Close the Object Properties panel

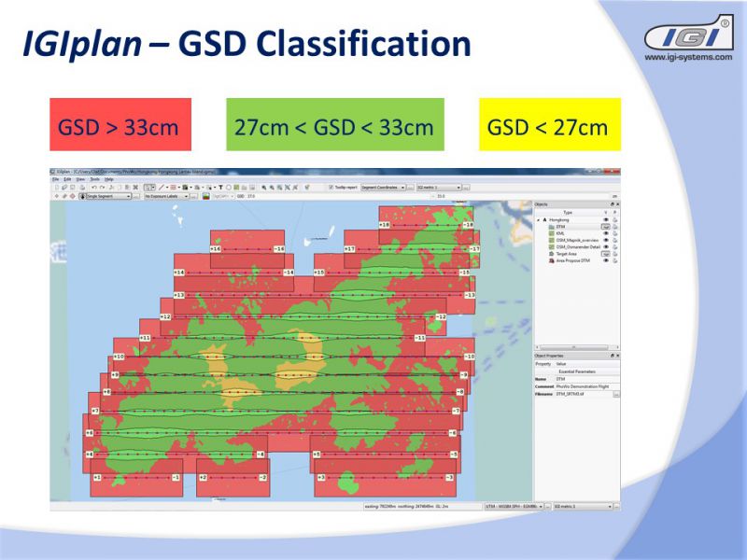pyautogui.click(x=618, y=356)
